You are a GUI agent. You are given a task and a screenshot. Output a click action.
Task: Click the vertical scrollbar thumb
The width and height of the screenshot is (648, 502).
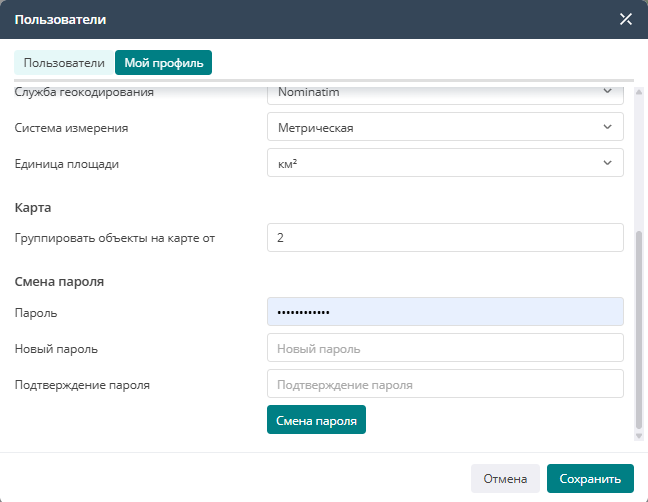click(639, 331)
